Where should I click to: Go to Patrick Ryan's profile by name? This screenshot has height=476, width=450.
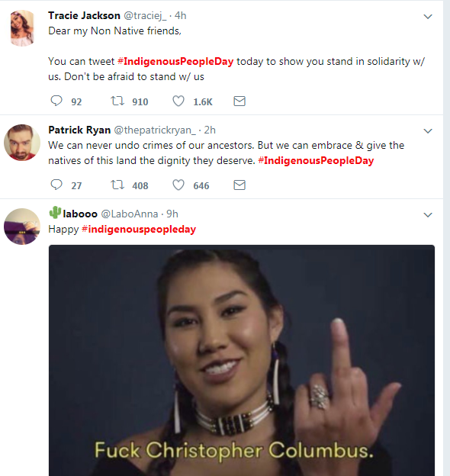pyautogui.click(x=79, y=130)
